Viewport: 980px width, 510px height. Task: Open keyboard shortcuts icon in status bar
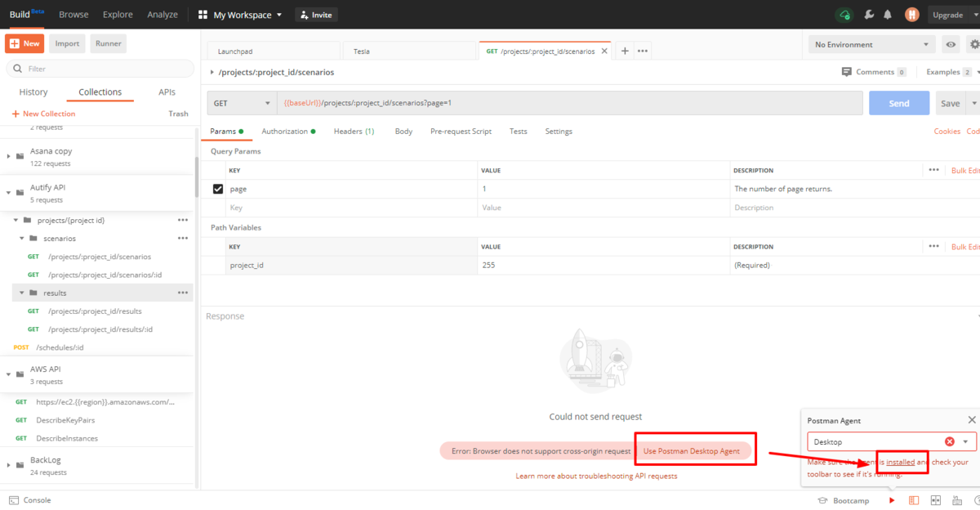957,500
